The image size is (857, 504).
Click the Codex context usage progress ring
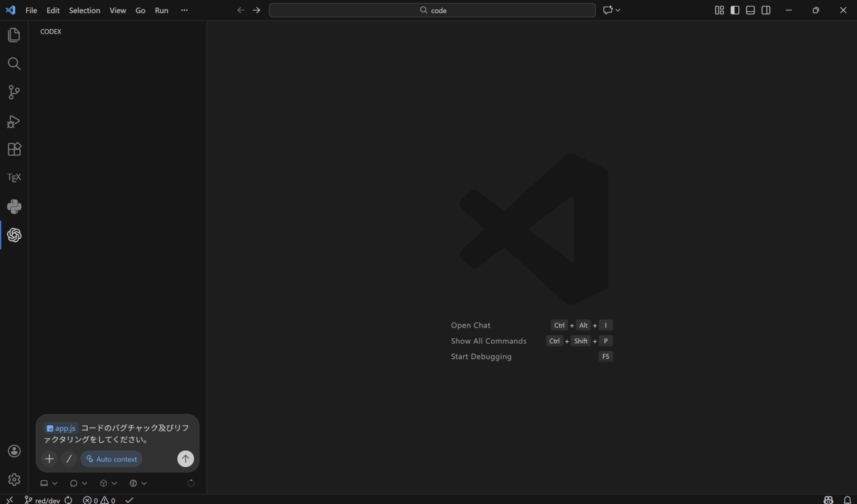point(191,483)
